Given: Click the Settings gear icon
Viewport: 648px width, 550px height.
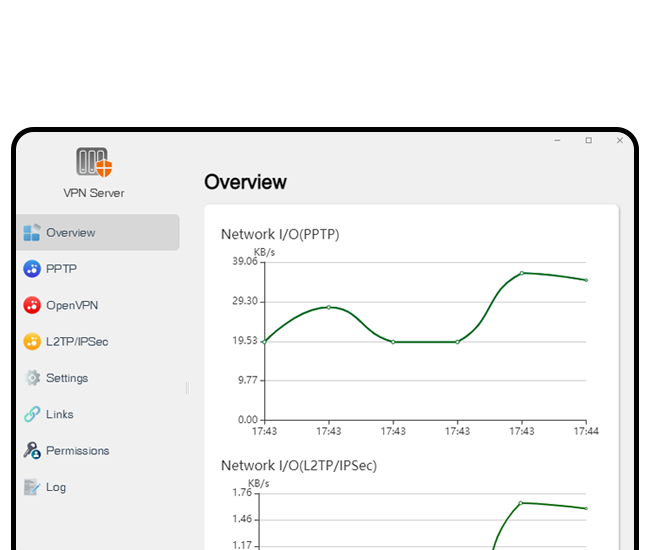Looking at the screenshot, I should coord(32,378).
